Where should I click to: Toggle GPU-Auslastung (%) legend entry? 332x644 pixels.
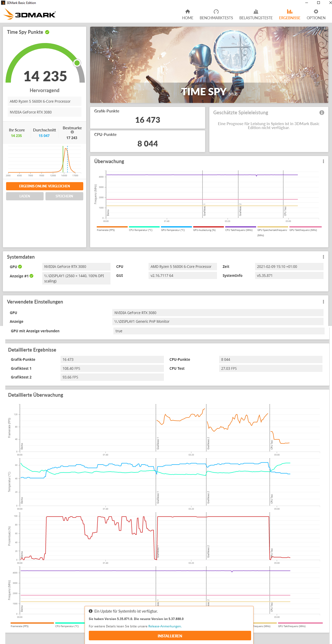point(208,229)
